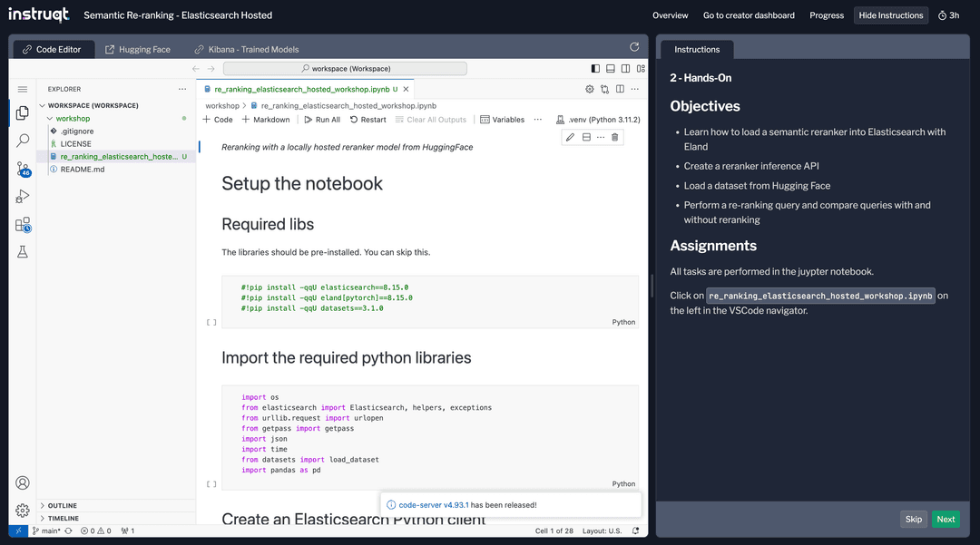This screenshot has width=980, height=545.
Task: Open the Search panel in the activity bar
Action: click(22, 140)
